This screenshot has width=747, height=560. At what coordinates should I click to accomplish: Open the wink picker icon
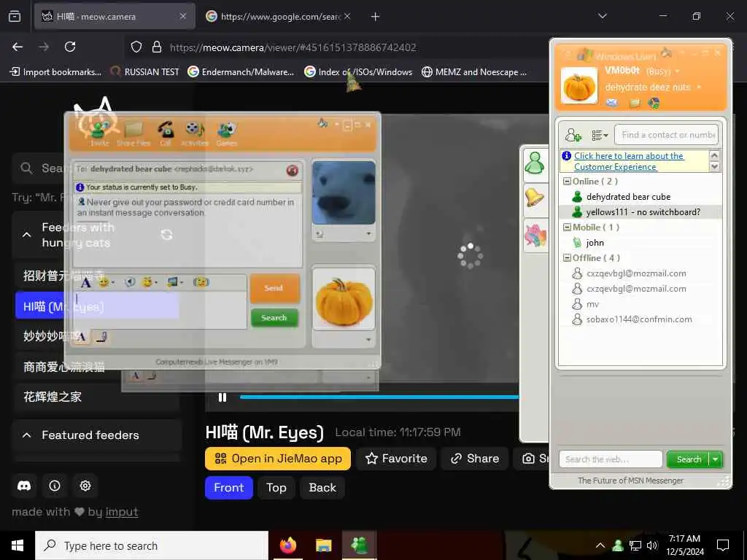[150, 282]
